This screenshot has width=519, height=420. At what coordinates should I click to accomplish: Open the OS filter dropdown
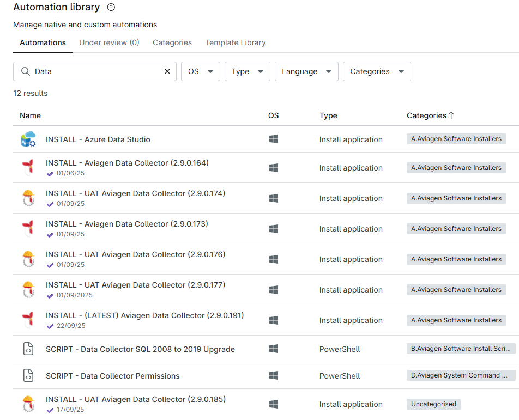pyautogui.click(x=200, y=71)
